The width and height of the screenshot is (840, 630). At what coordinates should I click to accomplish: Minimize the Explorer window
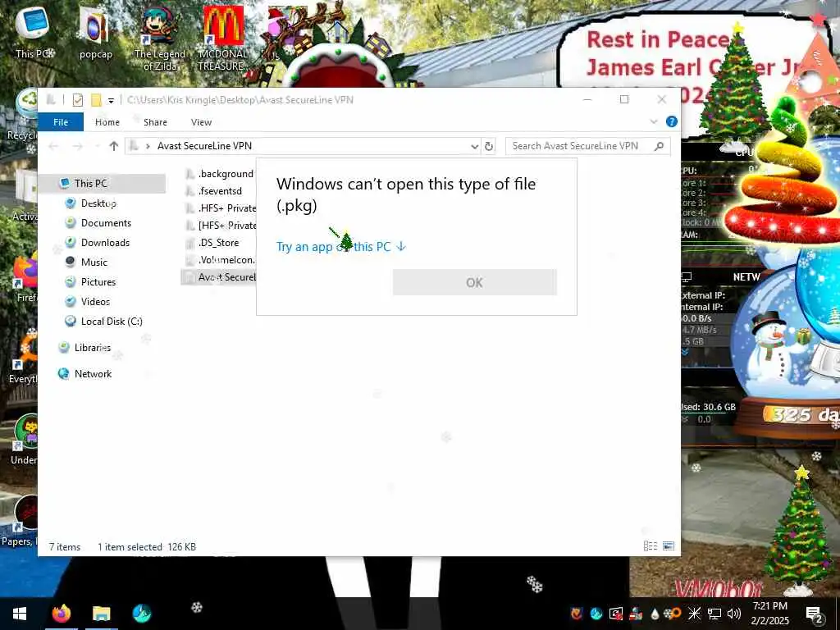click(x=587, y=99)
